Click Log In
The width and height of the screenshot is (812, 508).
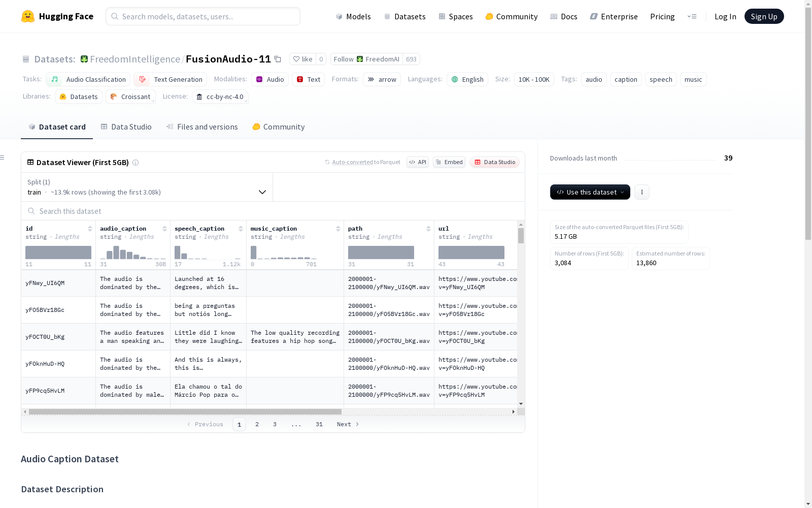click(x=725, y=16)
